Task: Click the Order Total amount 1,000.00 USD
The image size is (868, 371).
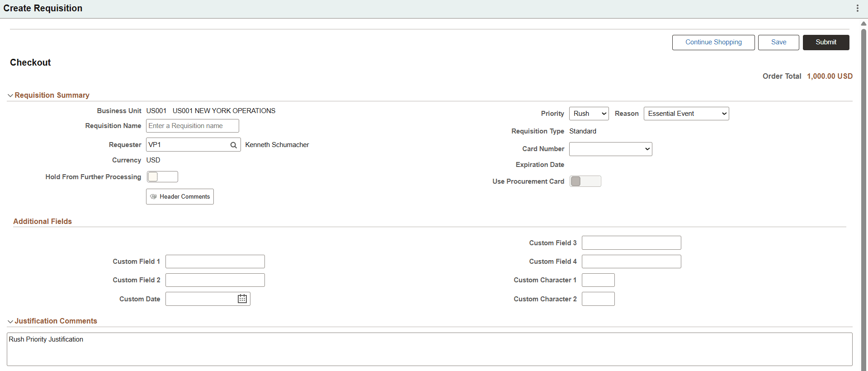Action: coord(830,76)
